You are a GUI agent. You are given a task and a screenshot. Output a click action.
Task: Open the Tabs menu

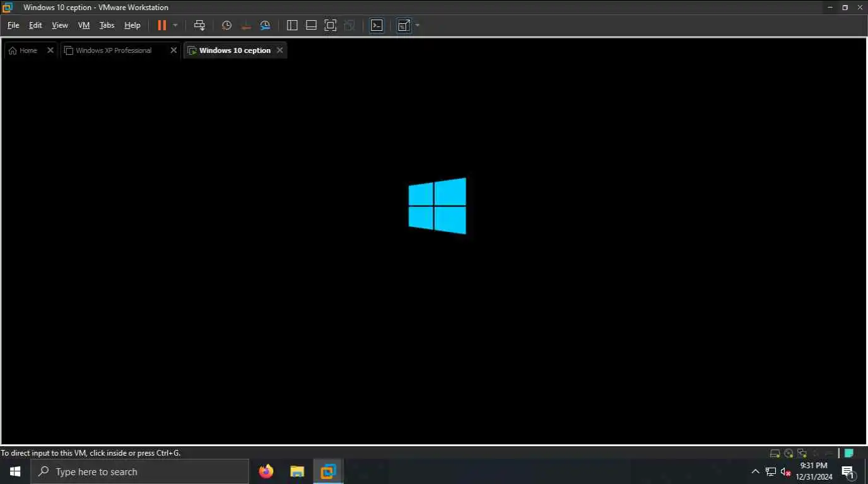[107, 25]
